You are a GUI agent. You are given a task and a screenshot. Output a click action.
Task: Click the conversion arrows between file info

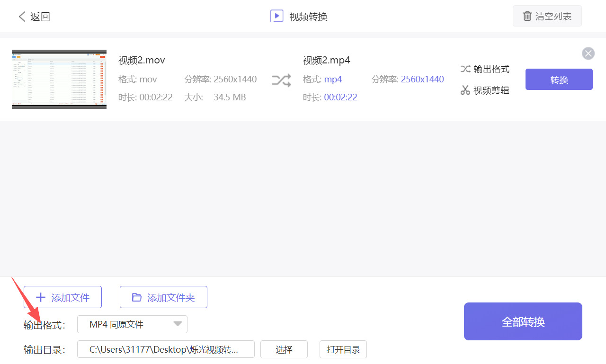coord(281,80)
